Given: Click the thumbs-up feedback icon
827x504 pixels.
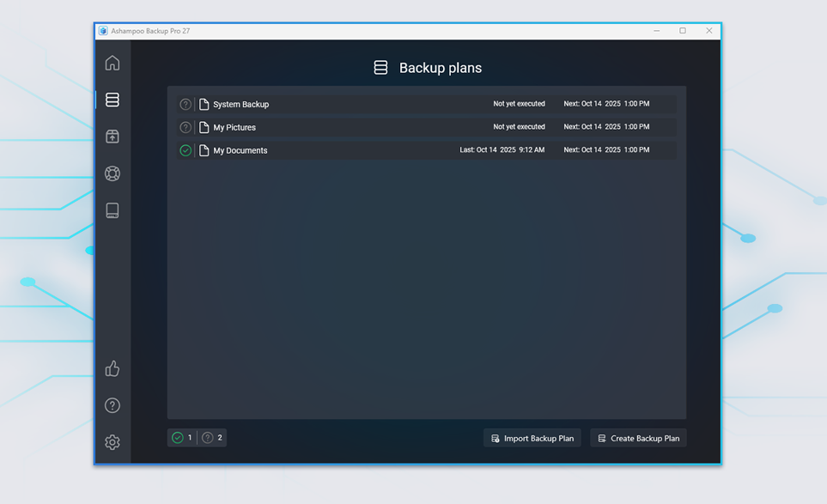Looking at the screenshot, I should (x=112, y=368).
